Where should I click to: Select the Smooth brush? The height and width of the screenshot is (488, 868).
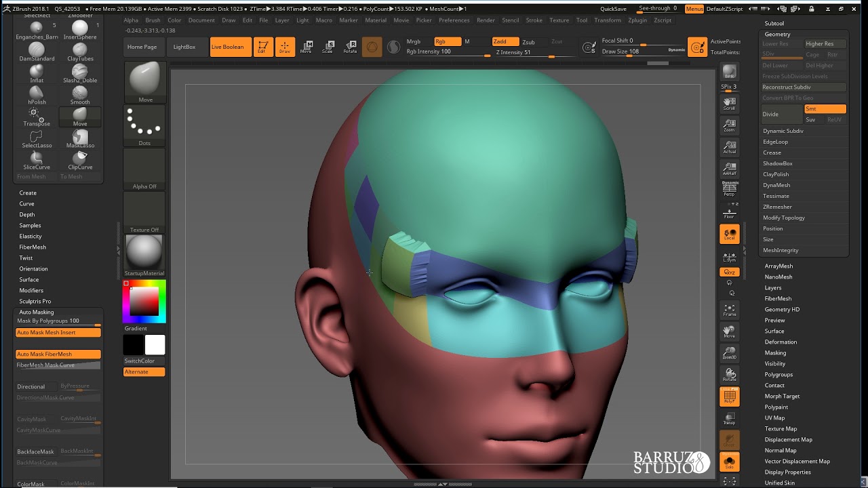coord(80,96)
